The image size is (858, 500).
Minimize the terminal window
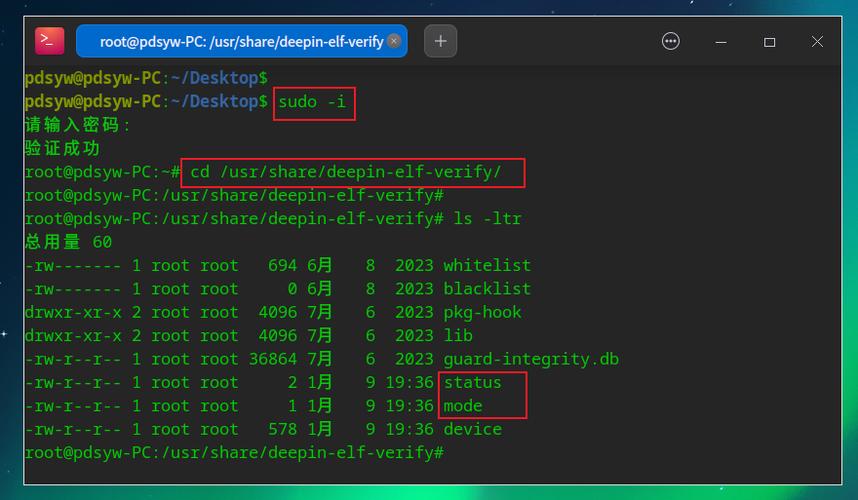[x=721, y=42]
